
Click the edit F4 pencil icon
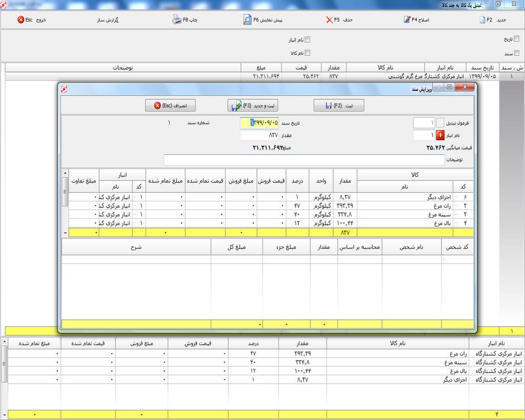[407, 20]
